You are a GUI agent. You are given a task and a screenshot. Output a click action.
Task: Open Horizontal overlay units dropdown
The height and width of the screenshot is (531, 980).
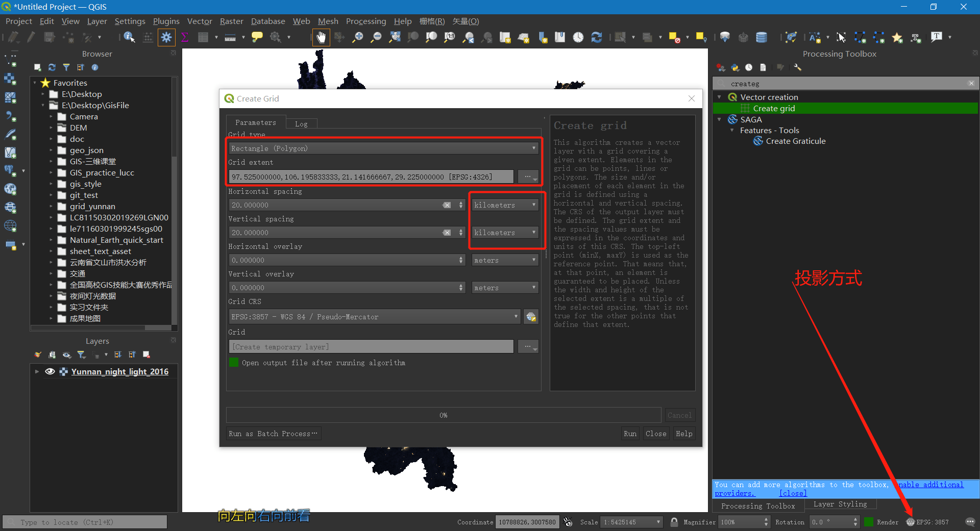[505, 260]
